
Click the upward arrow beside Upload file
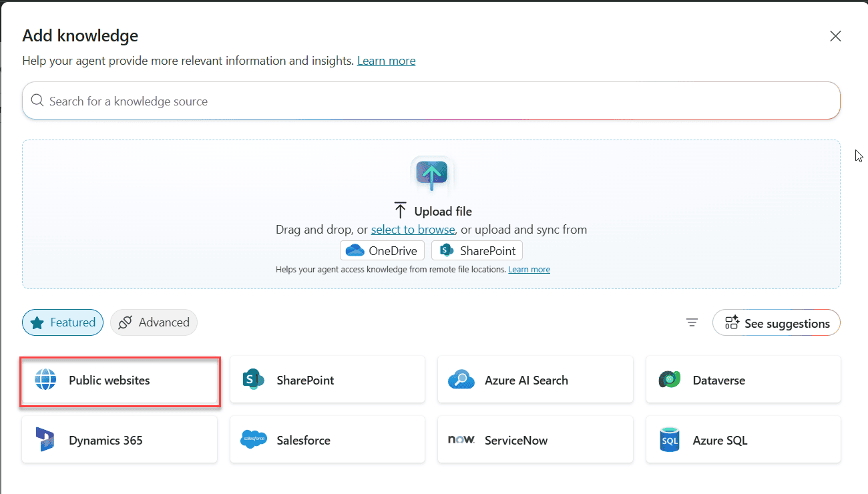[400, 210]
